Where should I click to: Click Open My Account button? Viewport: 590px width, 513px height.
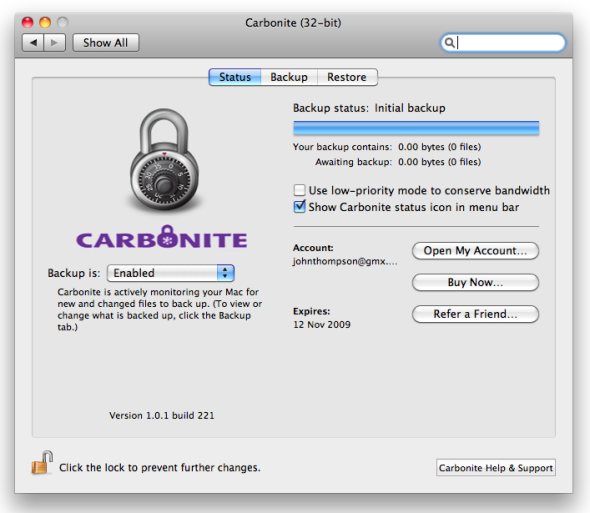[476, 251]
